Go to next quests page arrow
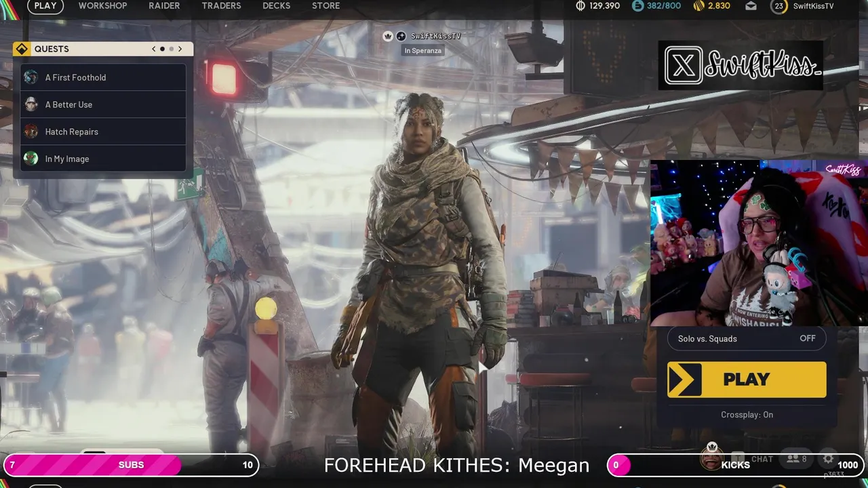The image size is (868, 488). pyautogui.click(x=180, y=49)
